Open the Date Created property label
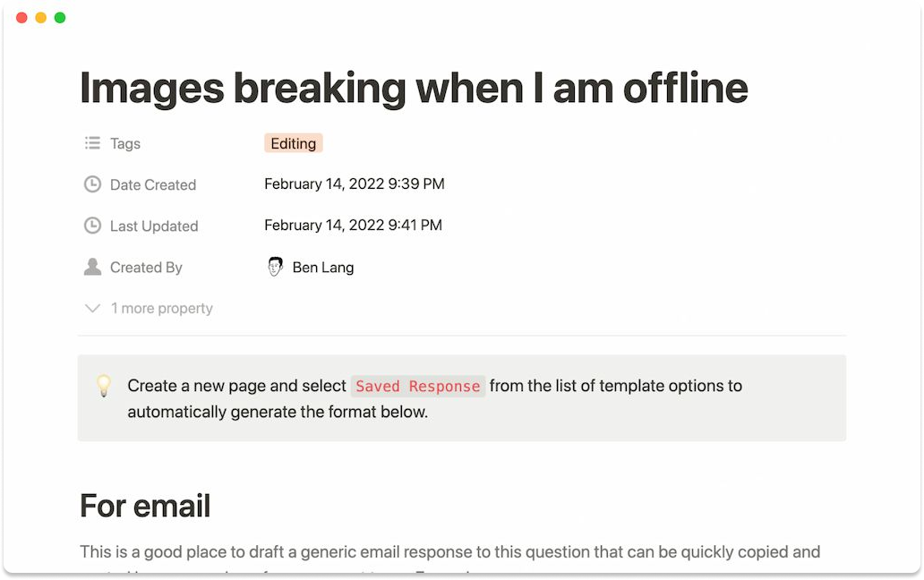 (153, 184)
